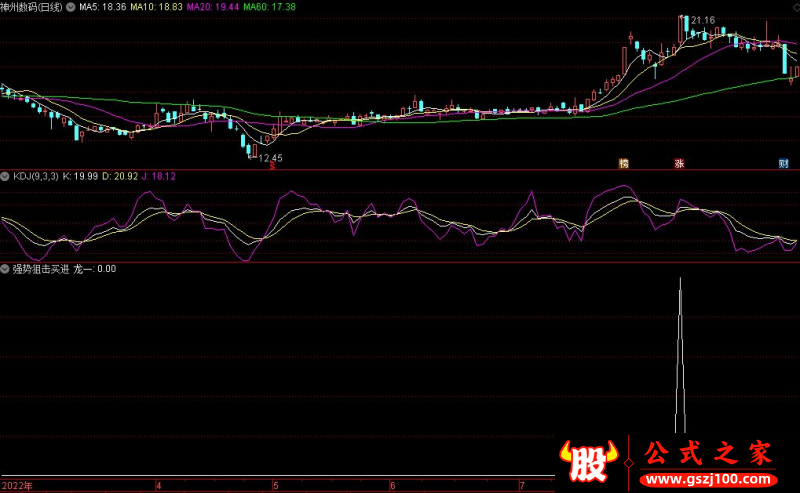Click the MA5: 18.36 label
This screenshot has width=800, height=493.
tap(103, 6)
